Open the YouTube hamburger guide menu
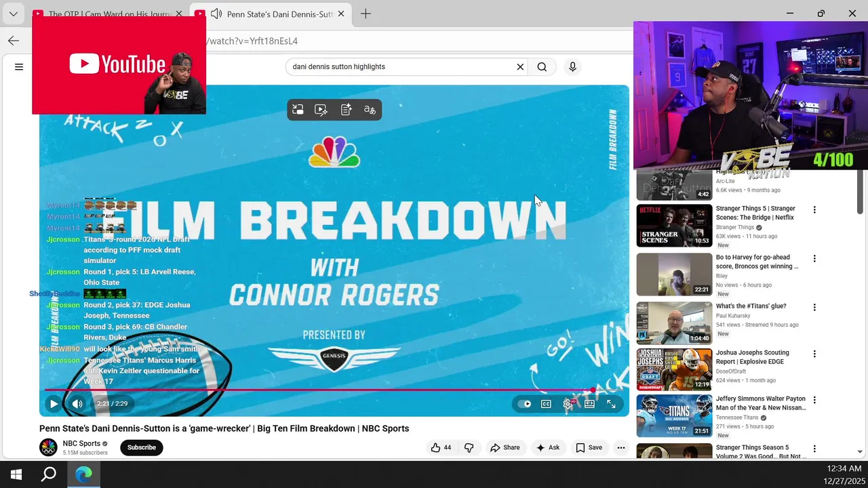 [19, 66]
